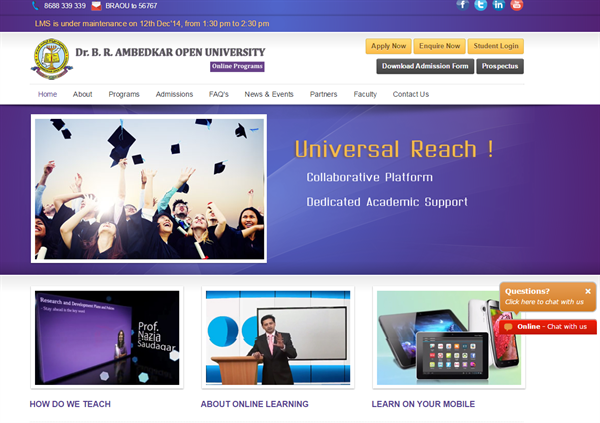This screenshot has height=423, width=600.
Task: Click the phone number 8688 339 339
Action: click(65, 6)
